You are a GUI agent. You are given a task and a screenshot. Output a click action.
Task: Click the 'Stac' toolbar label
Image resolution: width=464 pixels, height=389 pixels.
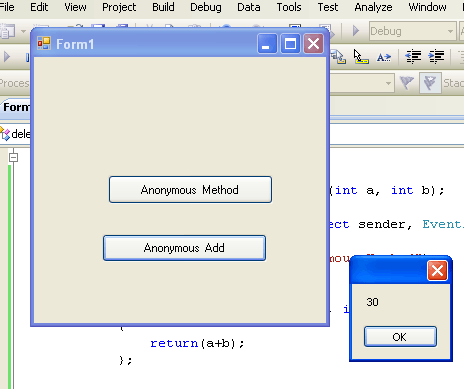click(453, 83)
